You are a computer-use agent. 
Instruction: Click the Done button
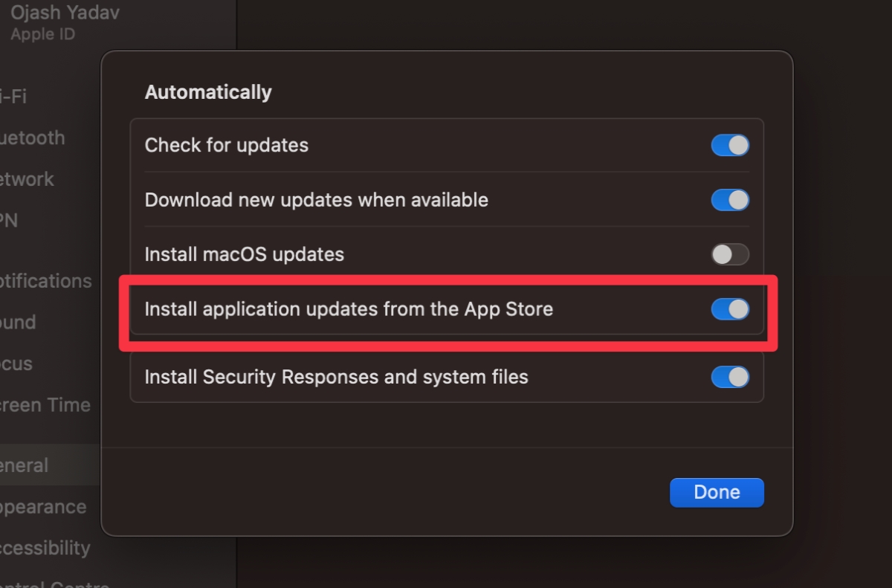click(716, 492)
